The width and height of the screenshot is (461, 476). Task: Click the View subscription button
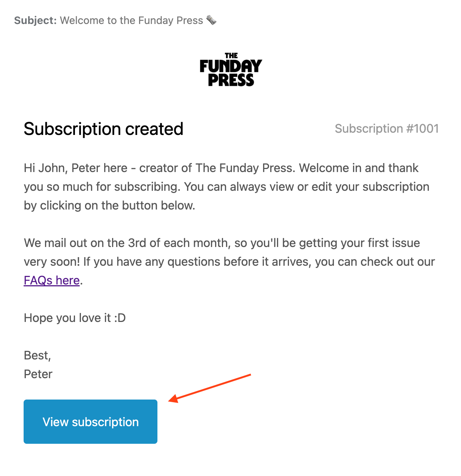point(90,422)
